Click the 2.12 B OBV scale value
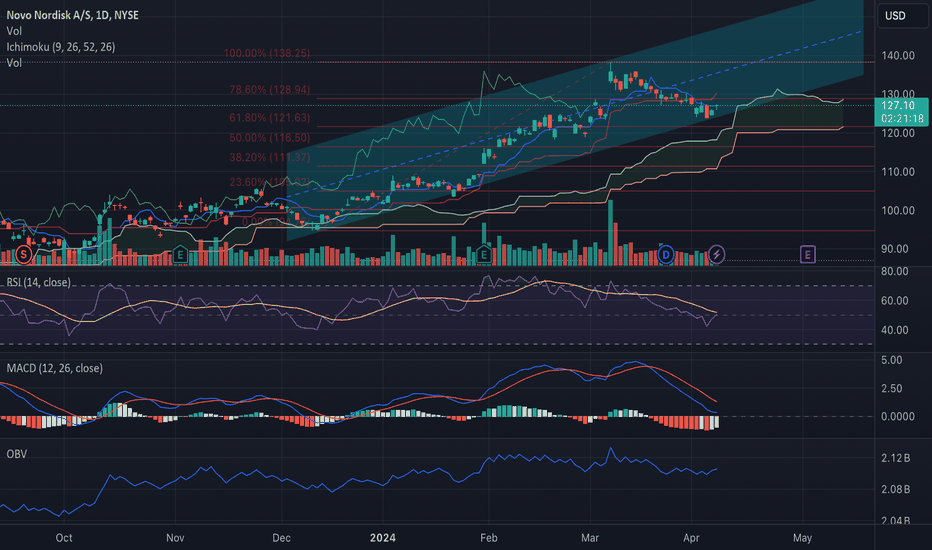The height and width of the screenshot is (550, 932). [x=895, y=458]
